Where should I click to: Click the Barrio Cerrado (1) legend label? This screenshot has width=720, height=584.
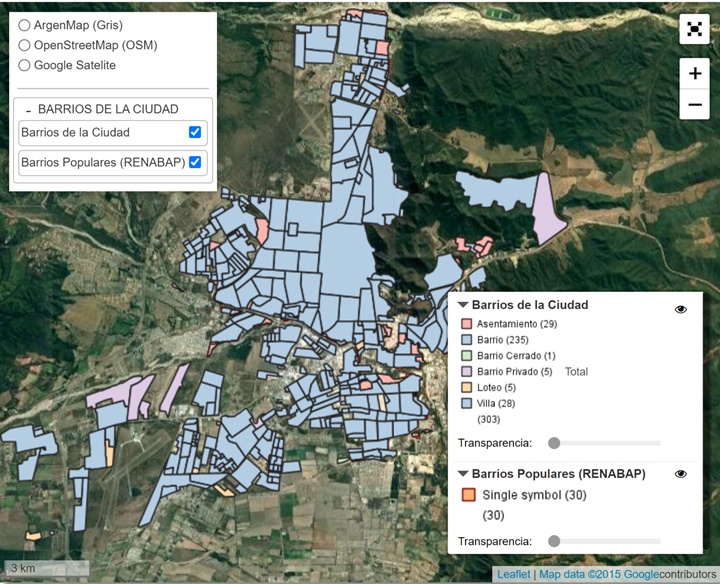point(516,356)
